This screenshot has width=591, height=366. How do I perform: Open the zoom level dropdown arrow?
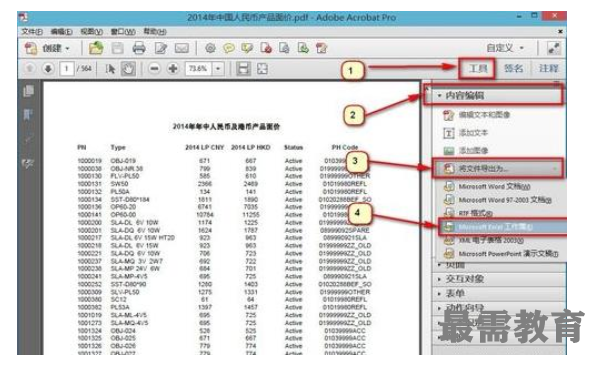pyautogui.click(x=218, y=69)
